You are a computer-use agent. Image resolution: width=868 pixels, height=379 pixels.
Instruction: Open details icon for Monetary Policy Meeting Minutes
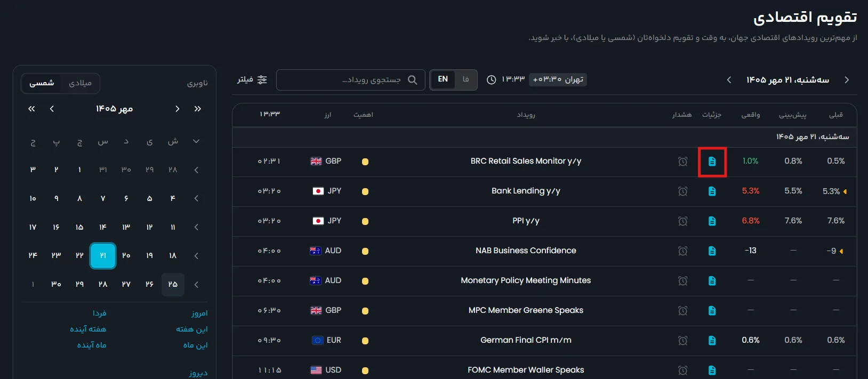point(712,281)
